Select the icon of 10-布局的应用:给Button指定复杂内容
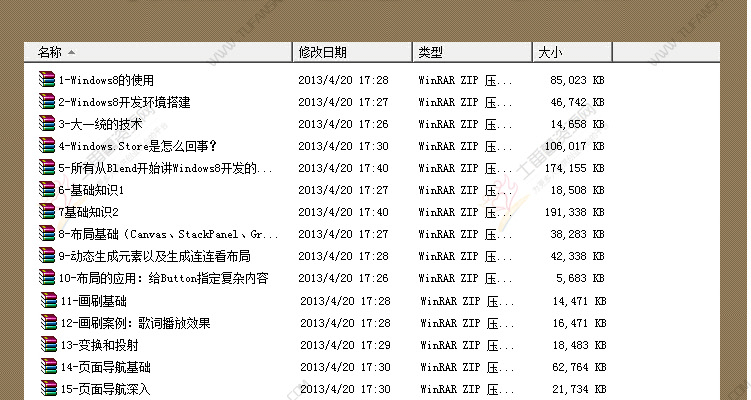Viewport: 751px width, 400px height. click(47, 277)
